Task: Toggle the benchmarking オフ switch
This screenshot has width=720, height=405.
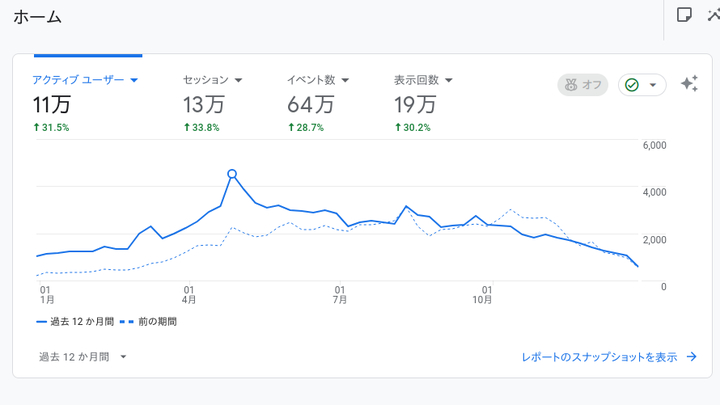Action: click(582, 85)
